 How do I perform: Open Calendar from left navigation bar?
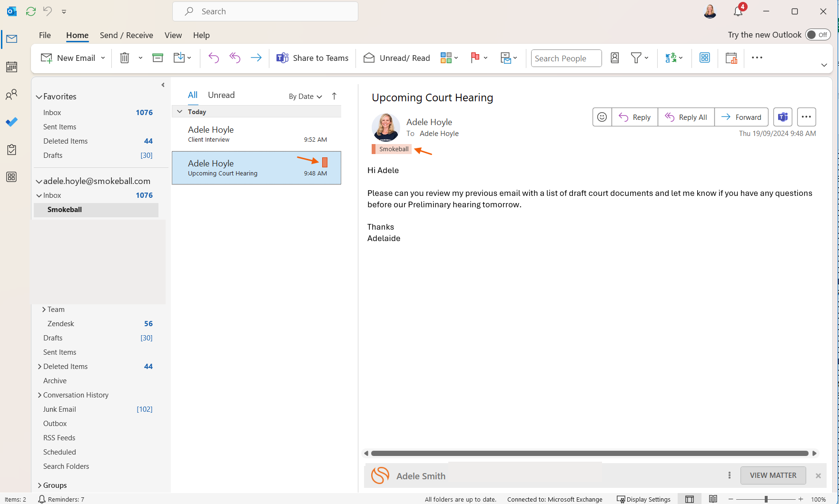11,67
